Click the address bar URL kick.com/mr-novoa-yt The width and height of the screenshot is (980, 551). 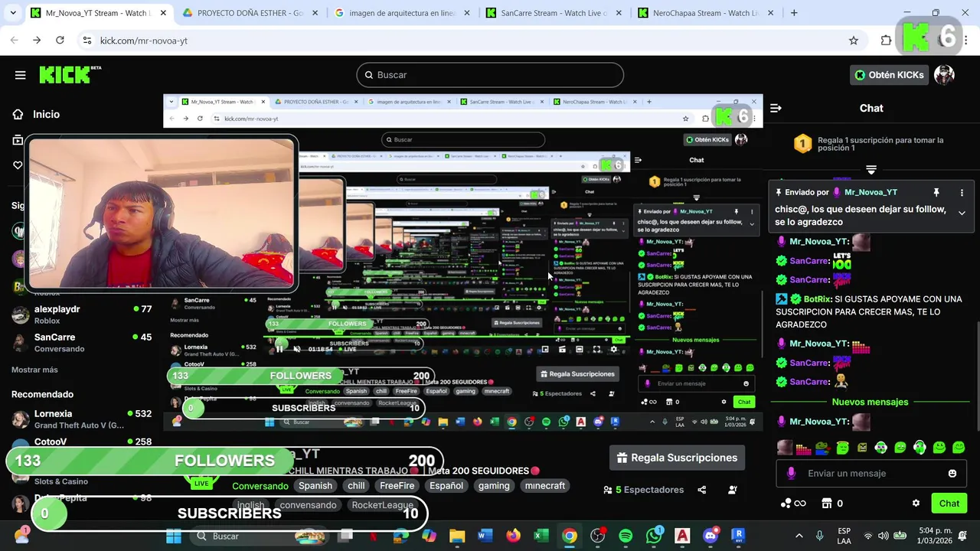144,41
